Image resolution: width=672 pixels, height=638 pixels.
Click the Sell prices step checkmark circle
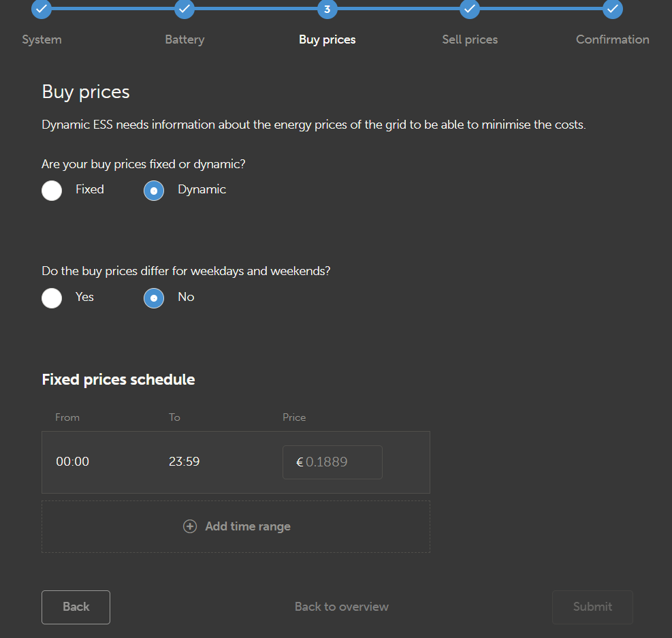[470, 9]
